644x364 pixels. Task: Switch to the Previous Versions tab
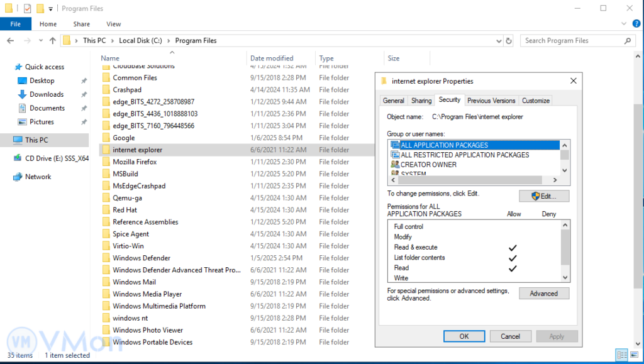491,101
